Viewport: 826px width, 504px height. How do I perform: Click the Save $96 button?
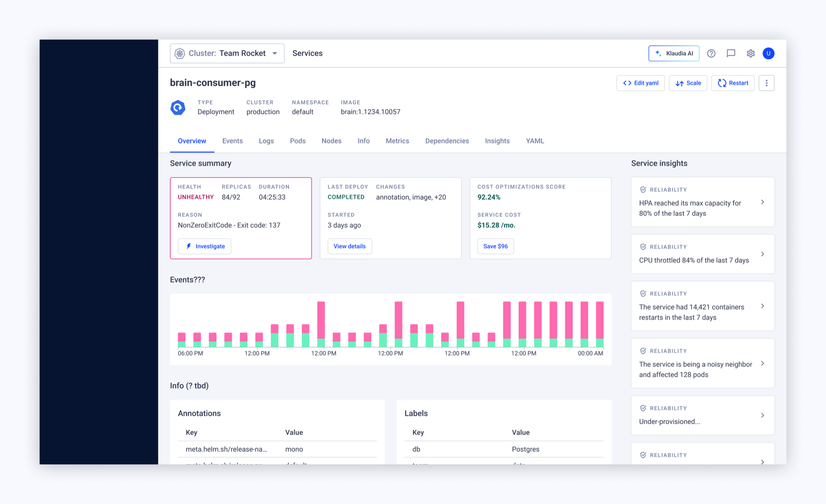[x=496, y=246]
